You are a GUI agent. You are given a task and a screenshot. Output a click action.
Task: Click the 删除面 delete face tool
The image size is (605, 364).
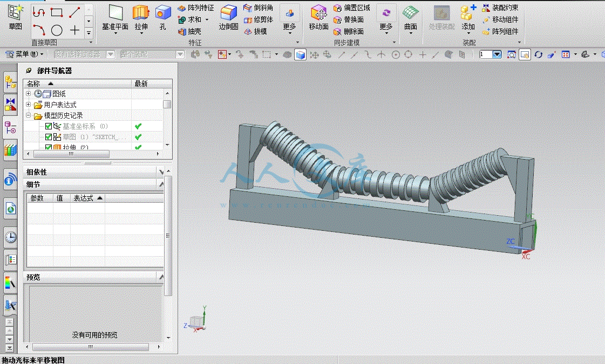tap(349, 32)
